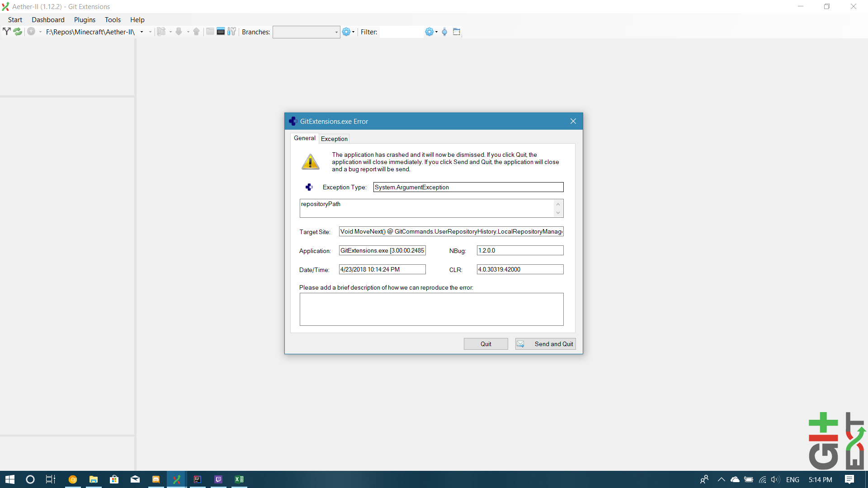Toggle the filter settings gear beside Filter box
This screenshot has height=488, width=868.
430,32
